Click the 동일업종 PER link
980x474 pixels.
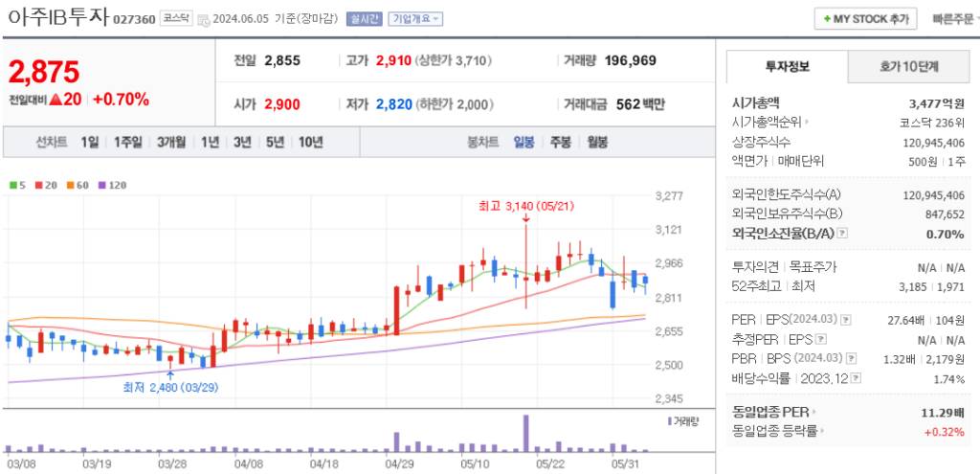pos(770,412)
